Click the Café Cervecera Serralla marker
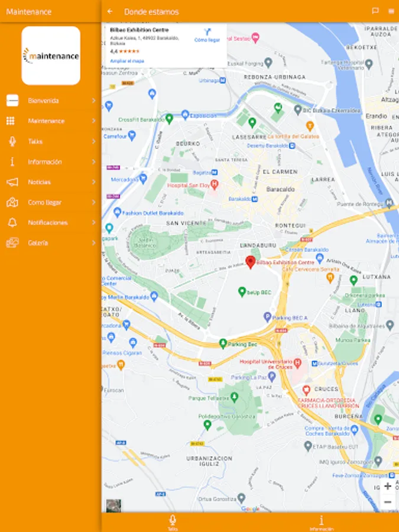The height and width of the screenshot is (532, 399). pos(330,278)
